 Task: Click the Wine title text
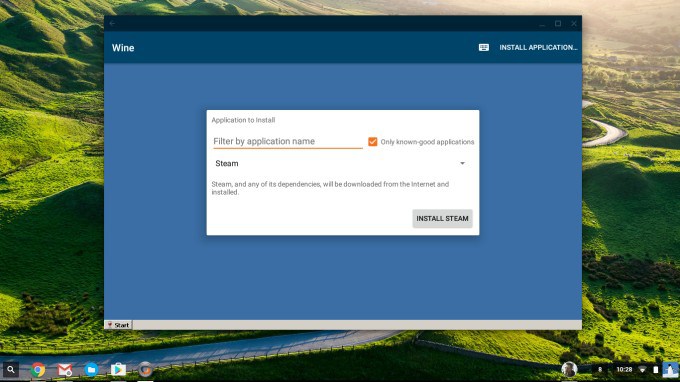coord(123,48)
